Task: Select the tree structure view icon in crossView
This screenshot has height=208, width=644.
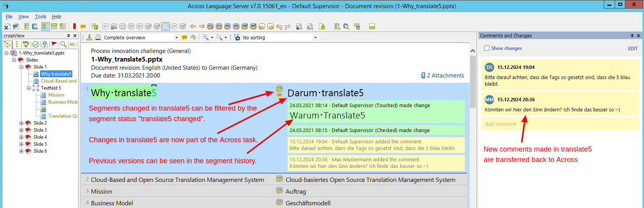Action: (x=7, y=44)
